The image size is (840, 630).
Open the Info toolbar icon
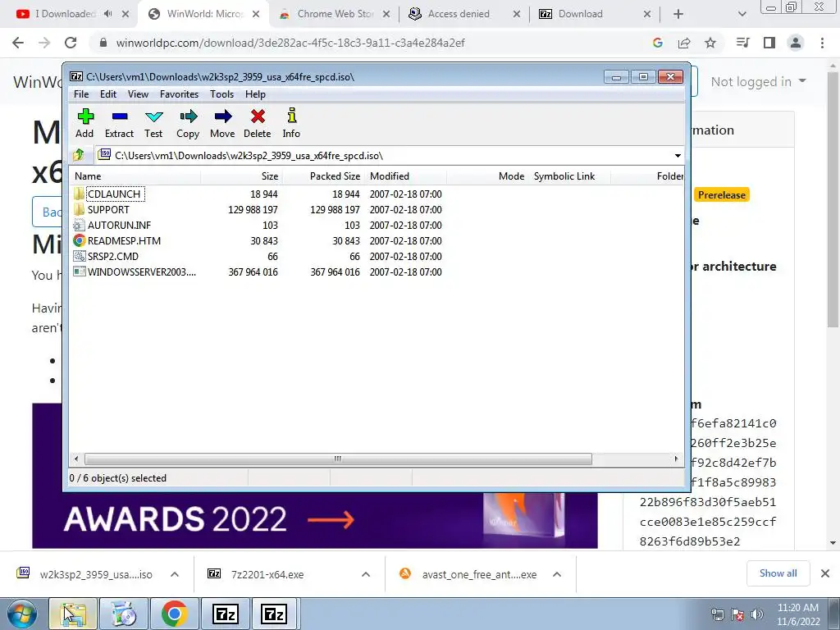click(x=291, y=116)
